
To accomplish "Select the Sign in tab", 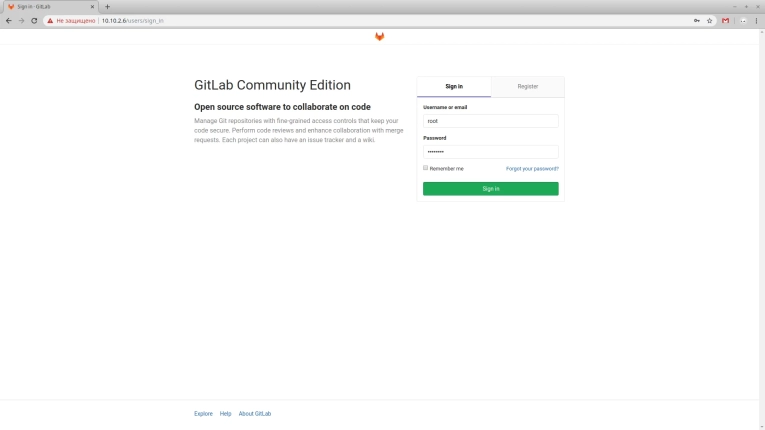I will coord(454,87).
